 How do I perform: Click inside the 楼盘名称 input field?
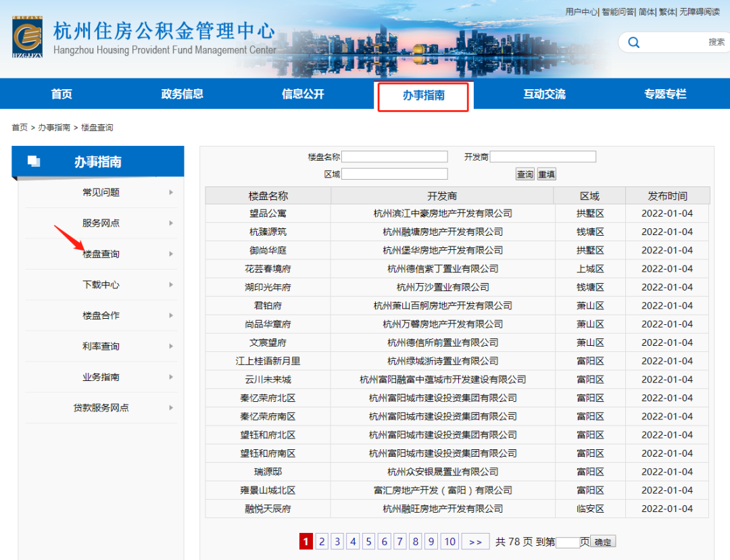pyautogui.click(x=395, y=156)
